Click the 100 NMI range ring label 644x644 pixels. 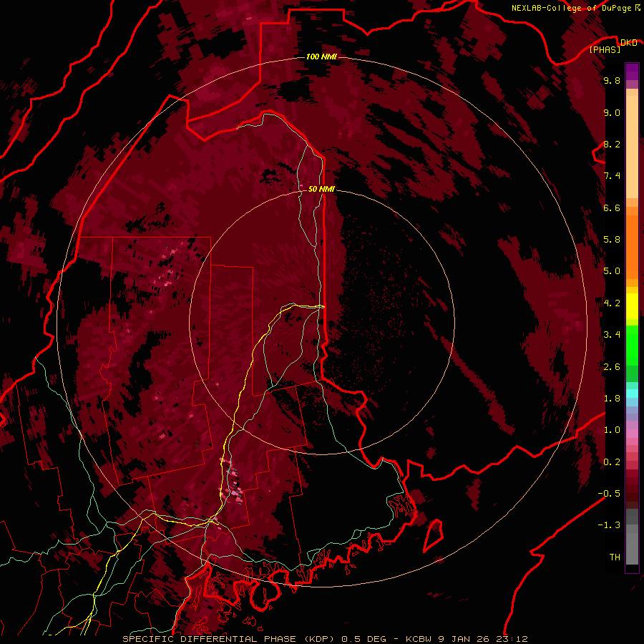point(321,57)
